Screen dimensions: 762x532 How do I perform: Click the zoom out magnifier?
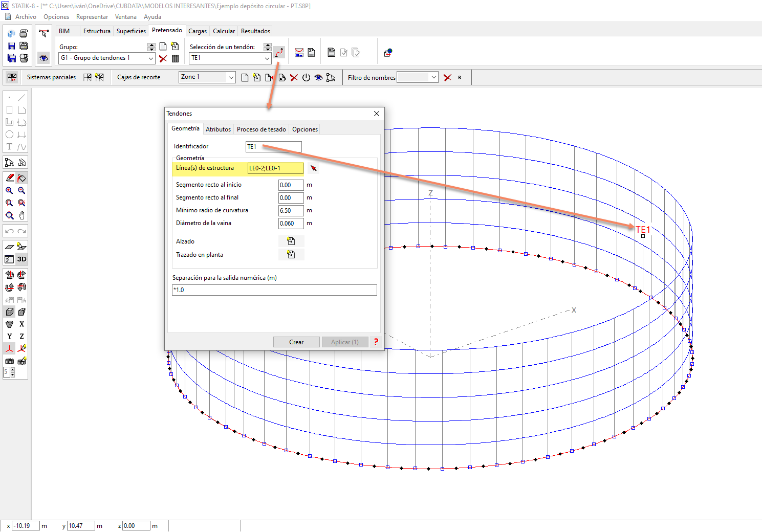coord(21,190)
